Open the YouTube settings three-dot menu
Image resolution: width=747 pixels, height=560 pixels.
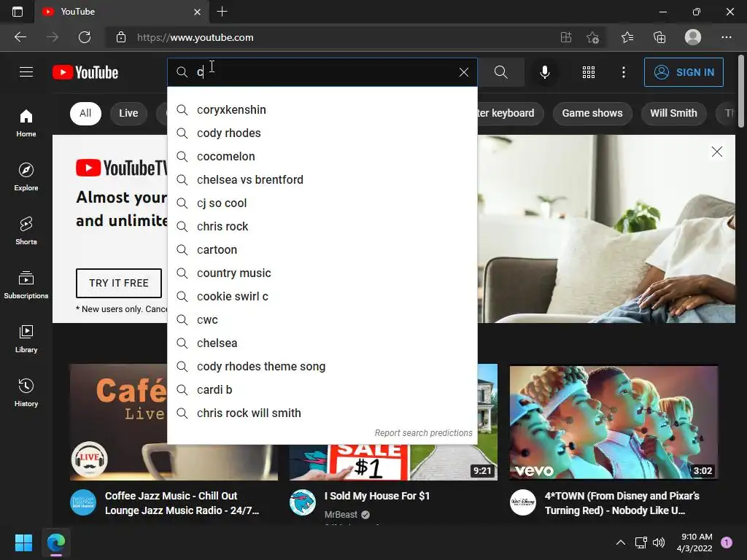623,72
